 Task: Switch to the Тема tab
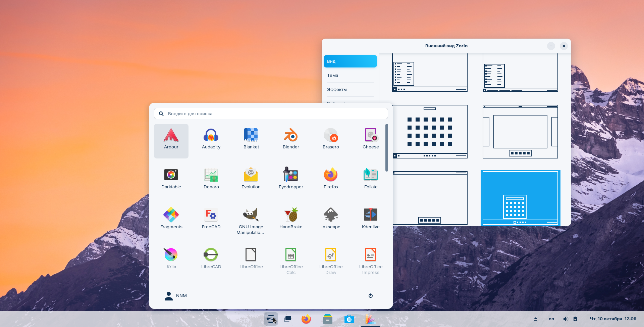pyautogui.click(x=350, y=76)
